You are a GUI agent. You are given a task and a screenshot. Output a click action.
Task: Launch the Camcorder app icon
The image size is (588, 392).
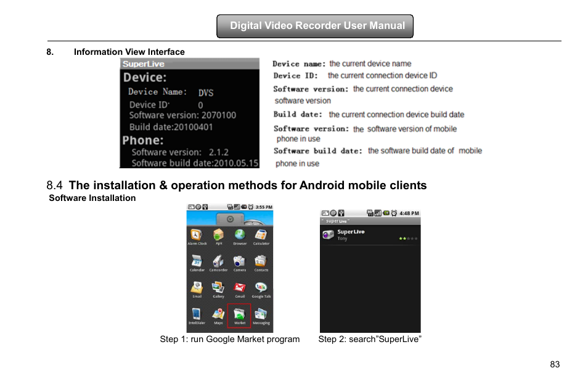click(218, 261)
